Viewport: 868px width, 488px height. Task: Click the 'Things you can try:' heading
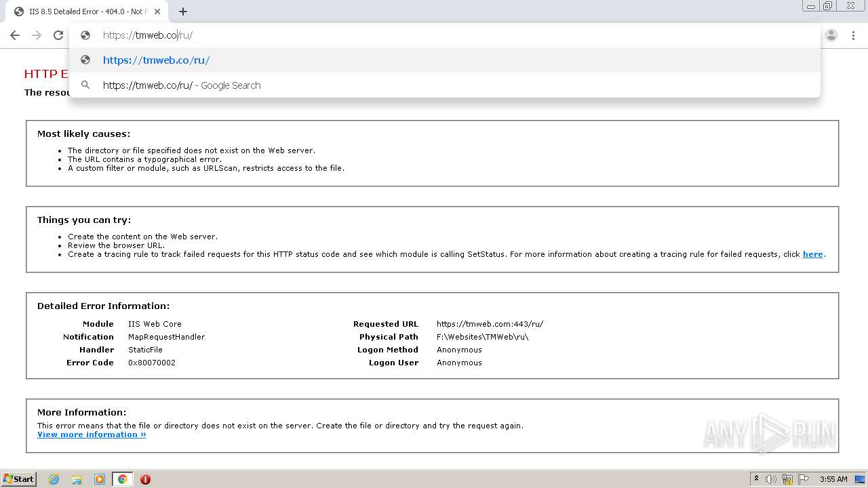point(84,220)
